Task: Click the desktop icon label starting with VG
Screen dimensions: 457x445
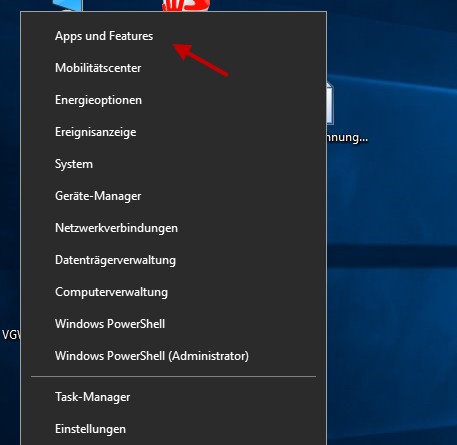Action: click(11, 334)
